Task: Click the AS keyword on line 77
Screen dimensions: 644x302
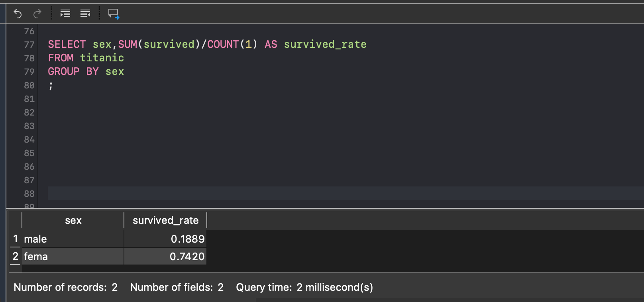Action: pyautogui.click(x=271, y=44)
